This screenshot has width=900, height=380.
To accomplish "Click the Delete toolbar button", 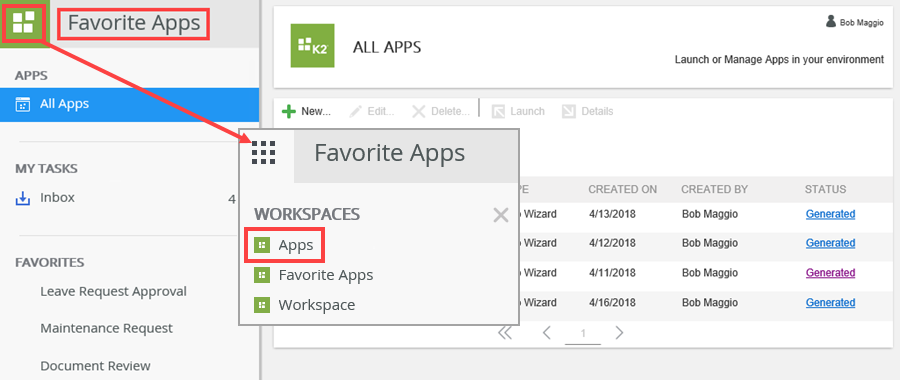I will pos(441,111).
